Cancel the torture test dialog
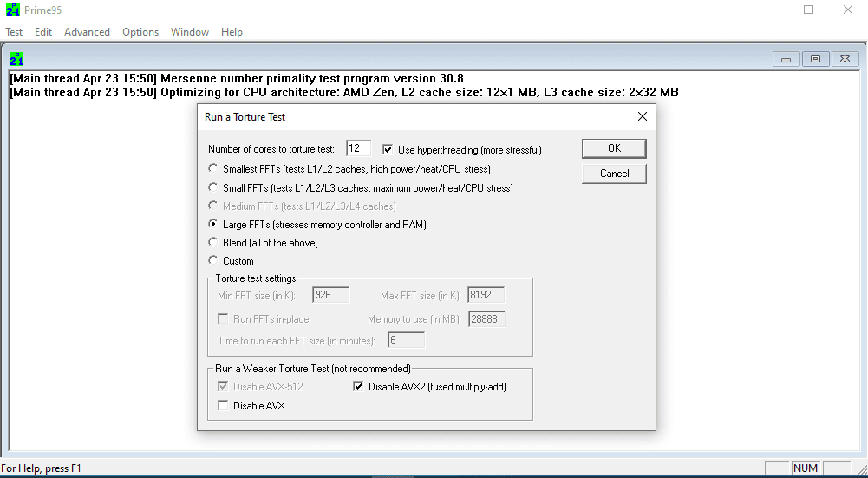Image resolution: width=868 pixels, height=478 pixels. point(614,174)
